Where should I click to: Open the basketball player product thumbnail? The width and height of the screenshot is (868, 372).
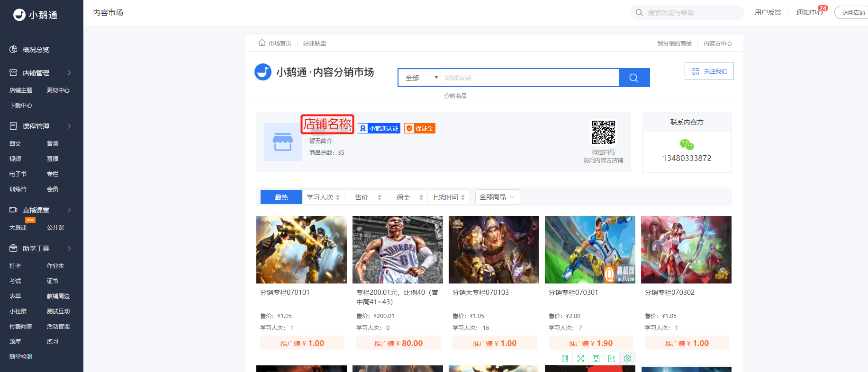[398, 249]
